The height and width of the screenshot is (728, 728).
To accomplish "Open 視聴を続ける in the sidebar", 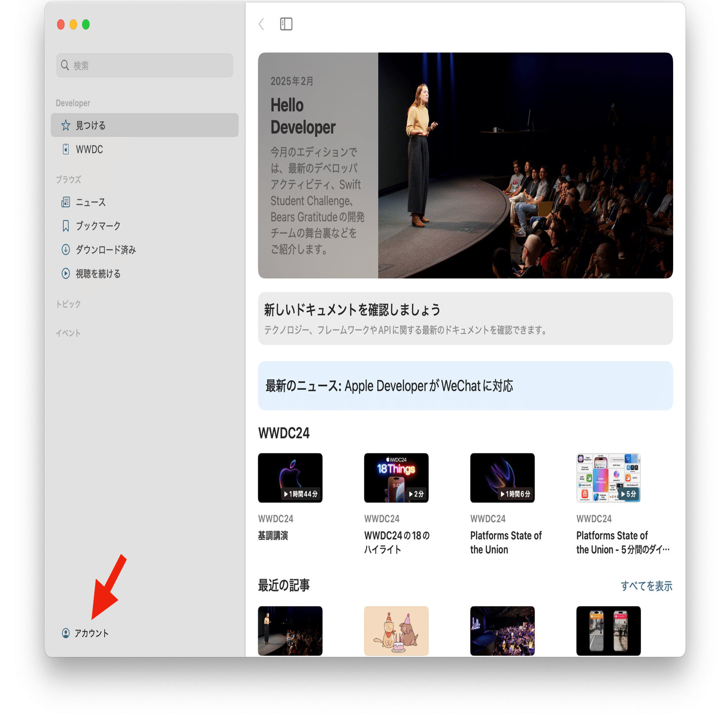I will coord(144,273).
